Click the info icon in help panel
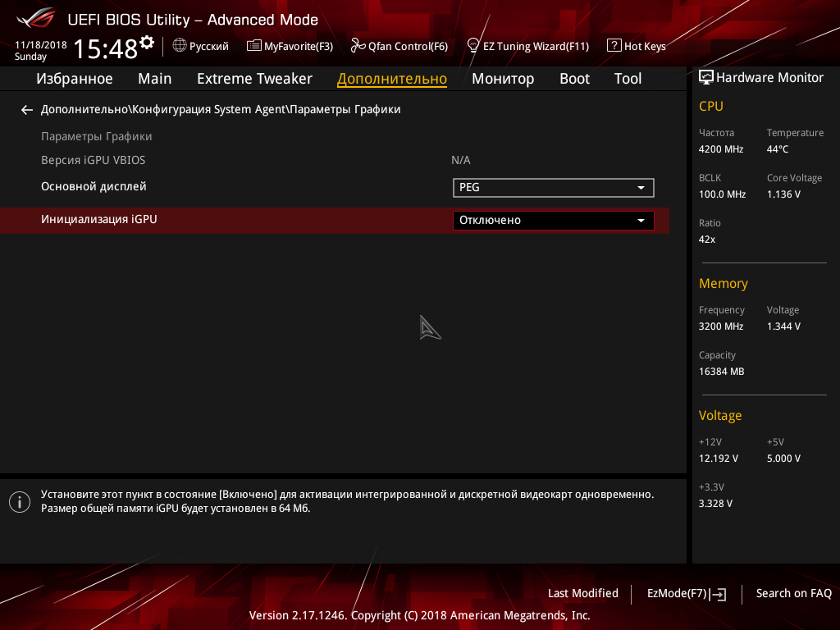Viewport: 840px width, 630px height. click(20, 501)
